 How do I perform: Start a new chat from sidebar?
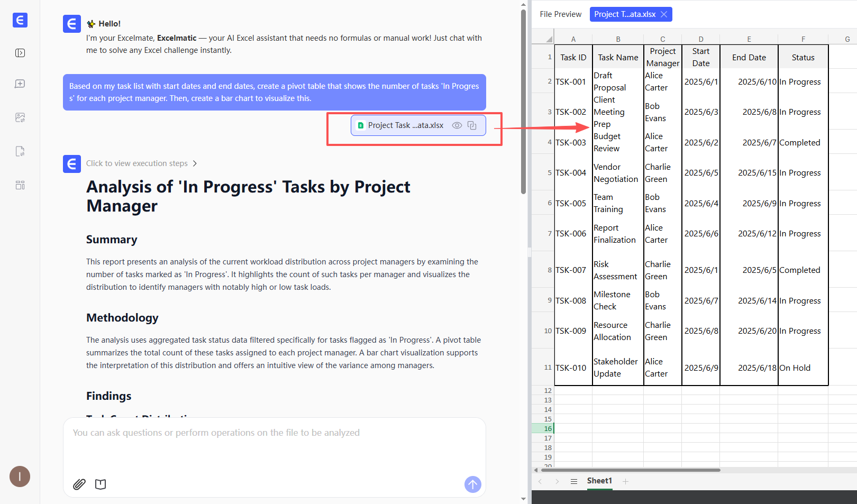(20, 84)
